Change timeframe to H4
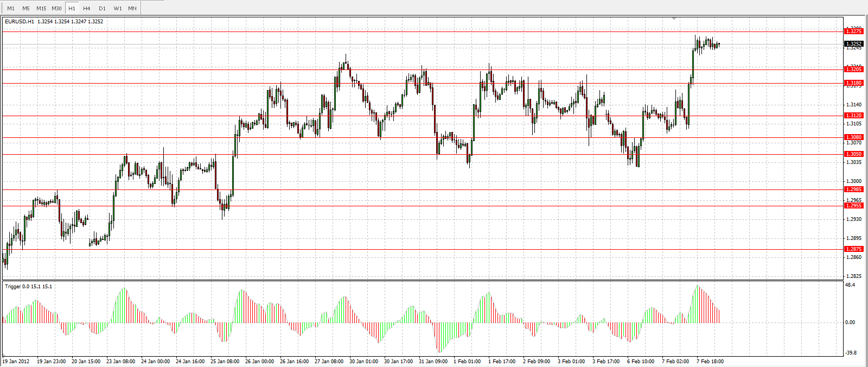Screen dimensions: 868x367 (87, 8)
